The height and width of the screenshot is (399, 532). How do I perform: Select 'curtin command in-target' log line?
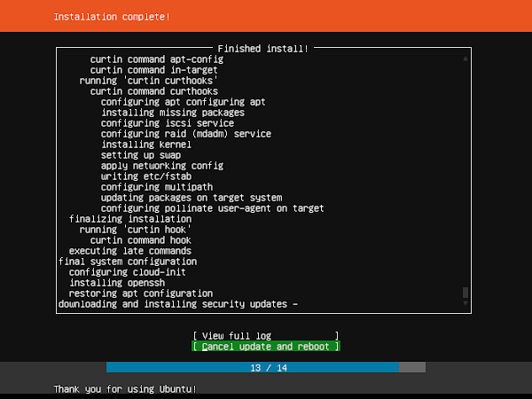(x=153, y=70)
